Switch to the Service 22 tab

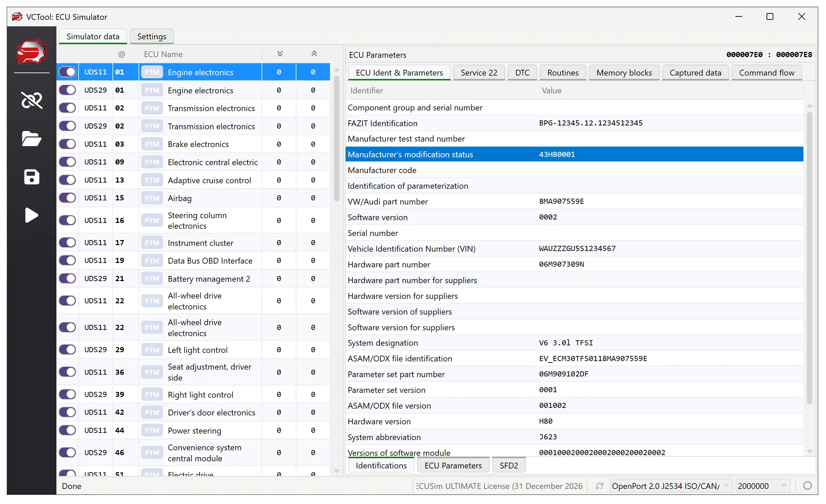pos(478,73)
